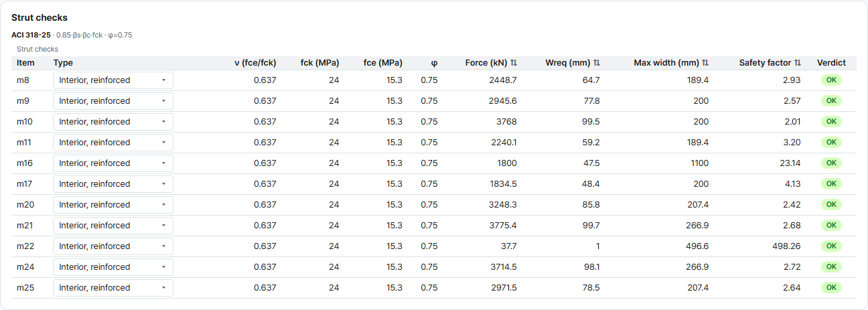Click the Verdict column header
Image resolution: width=868 pixels, height=310 pixels.
pyautogui.click(x=831, y=63)
